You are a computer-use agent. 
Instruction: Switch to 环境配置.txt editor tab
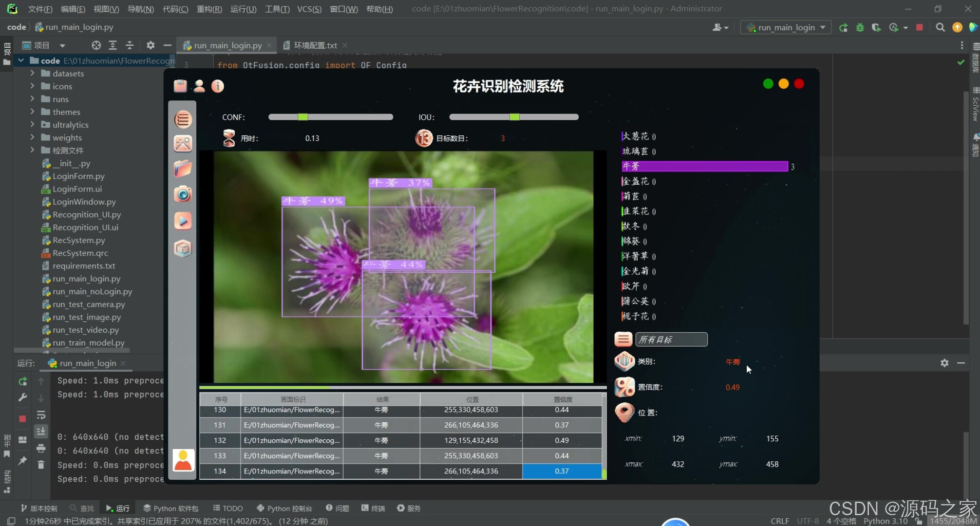click(x=315, y=45)
